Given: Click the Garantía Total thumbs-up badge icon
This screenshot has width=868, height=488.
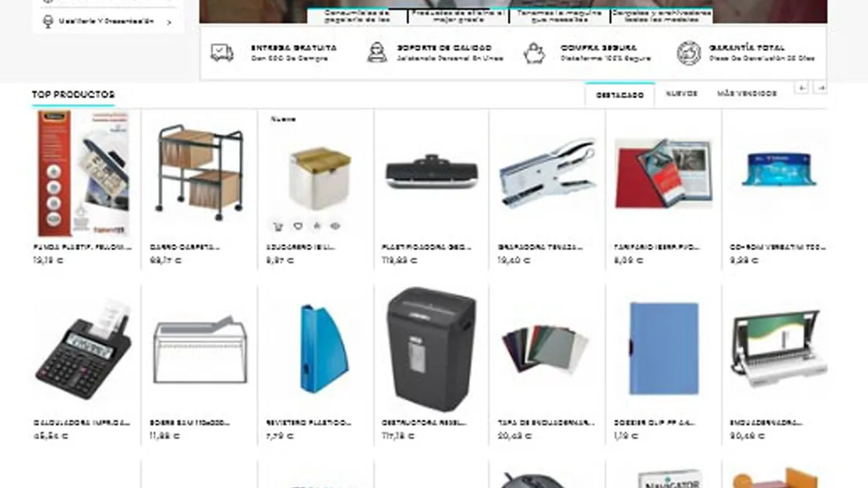Looking at the screenshot, I should tap(689, 53).
